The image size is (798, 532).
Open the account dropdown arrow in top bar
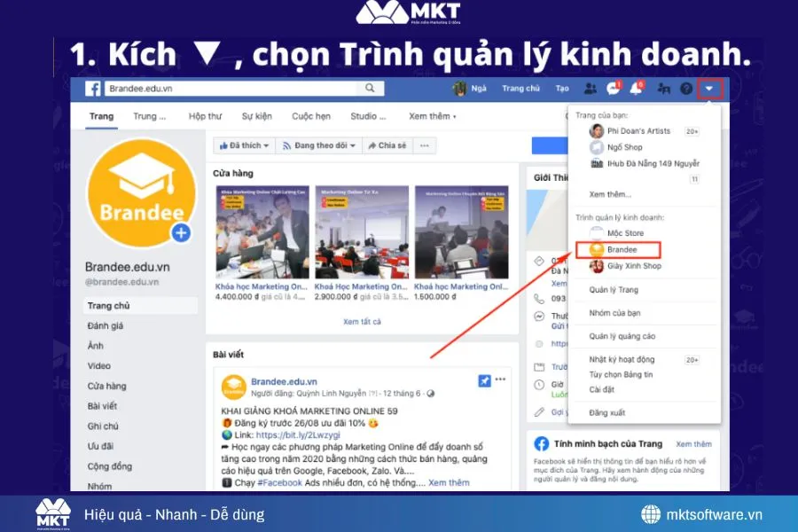709,89
